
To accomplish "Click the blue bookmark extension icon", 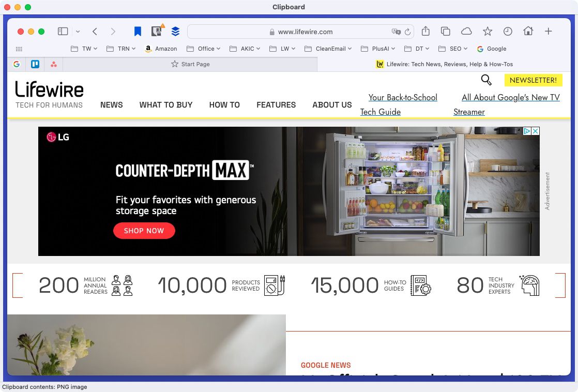I will 138,32.
